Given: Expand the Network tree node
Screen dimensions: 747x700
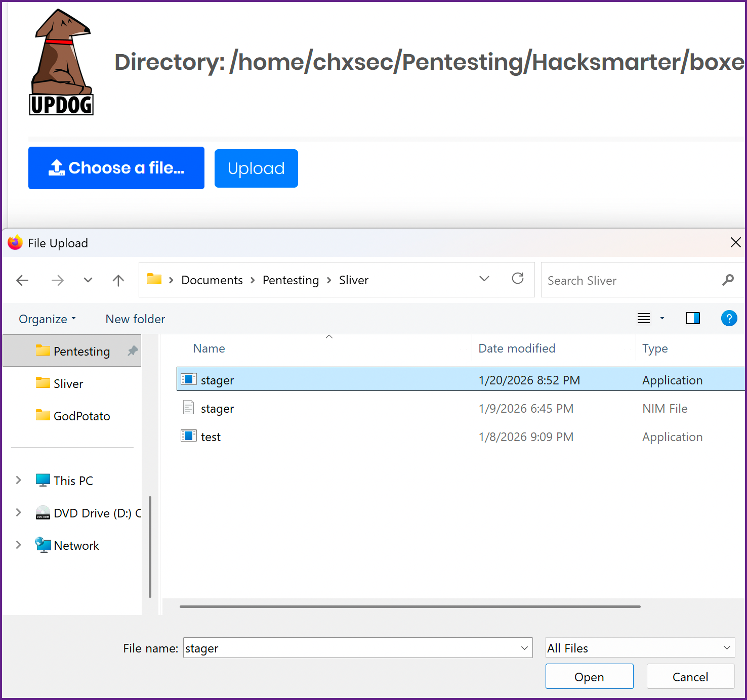Looking at the screenshot, I should click(x=19, y=545).
